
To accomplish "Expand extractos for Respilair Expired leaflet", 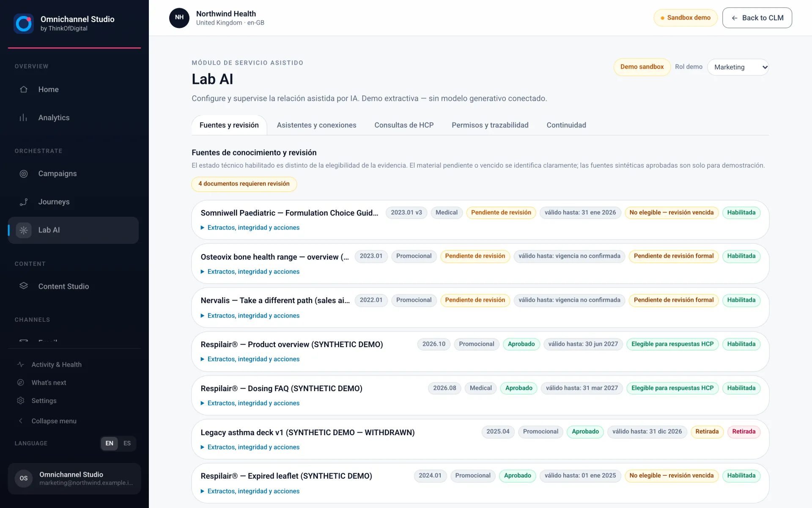I will click(250, 491).
